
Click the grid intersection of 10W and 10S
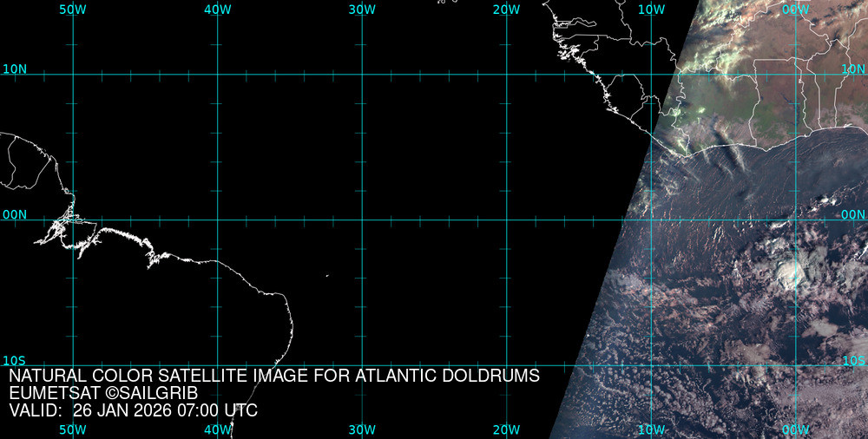coord(651,365)
